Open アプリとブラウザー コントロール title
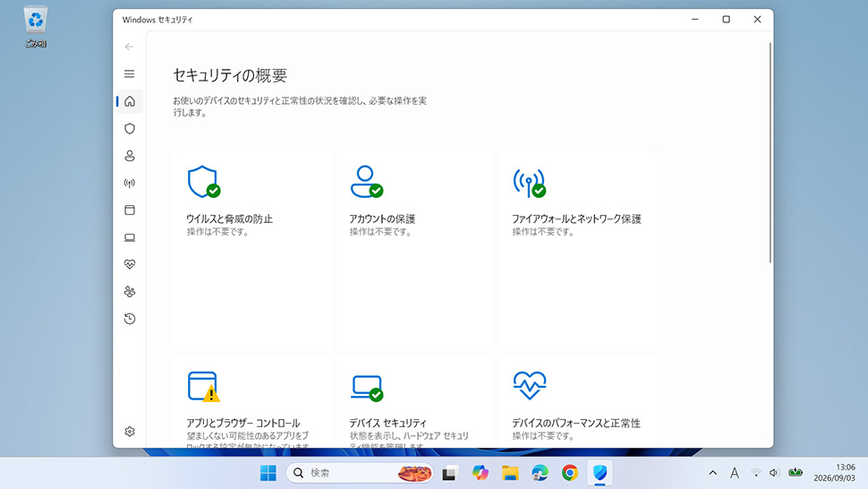 point(243,423)
